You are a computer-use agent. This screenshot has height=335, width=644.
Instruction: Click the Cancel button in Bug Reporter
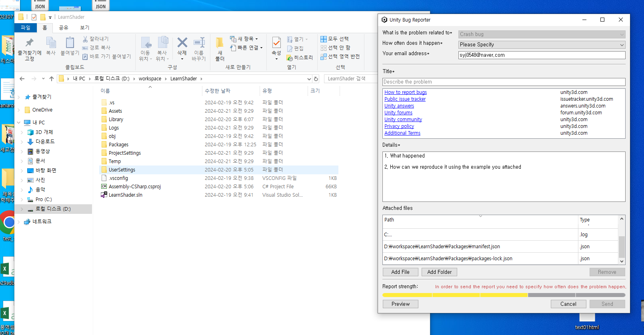click(568, 304)
